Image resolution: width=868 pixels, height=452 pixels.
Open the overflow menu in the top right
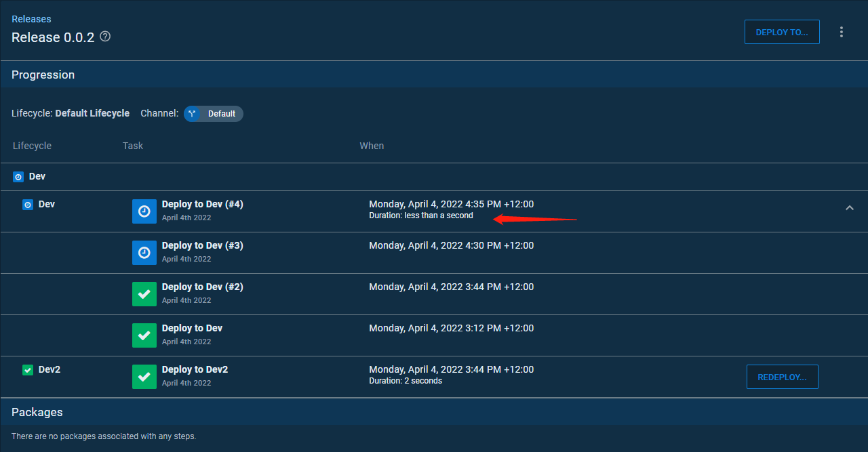(842, 32)
